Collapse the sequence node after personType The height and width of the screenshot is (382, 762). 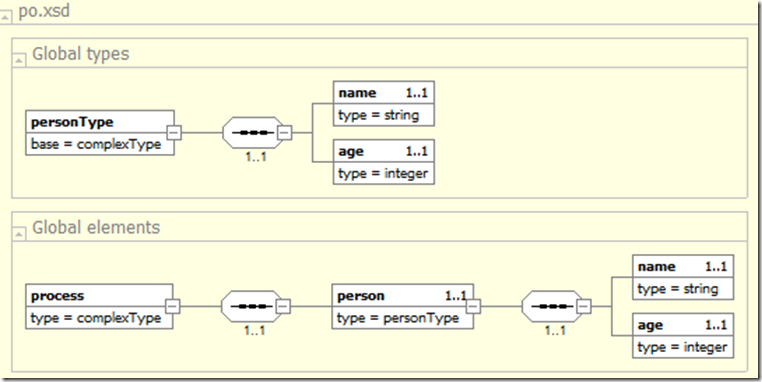click(285, 132)
